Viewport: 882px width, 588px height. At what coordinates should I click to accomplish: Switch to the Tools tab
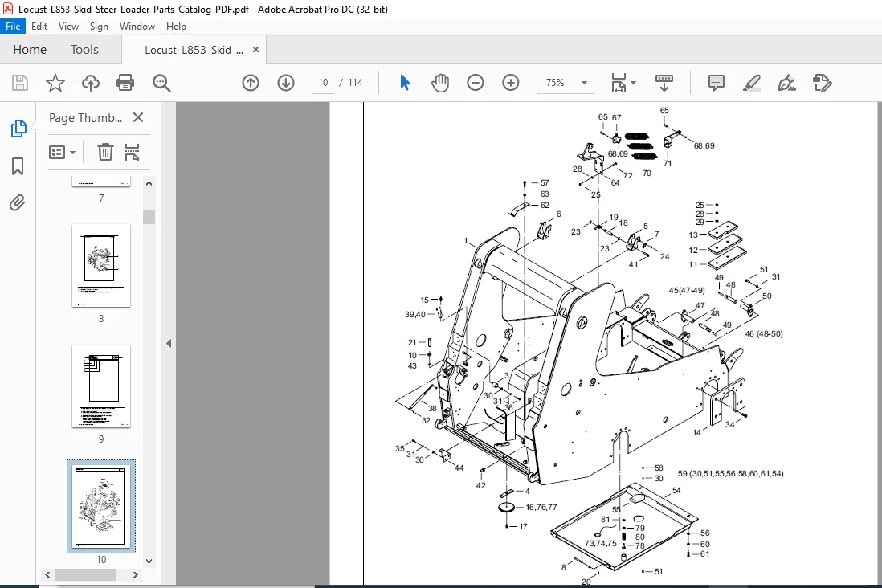tap(84, 50)
